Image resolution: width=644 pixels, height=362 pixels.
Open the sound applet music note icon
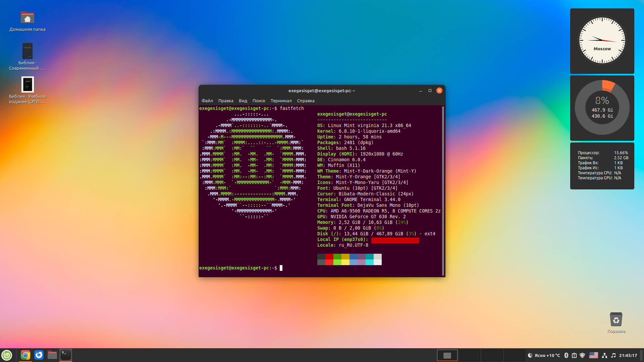[x=613, y=355]
